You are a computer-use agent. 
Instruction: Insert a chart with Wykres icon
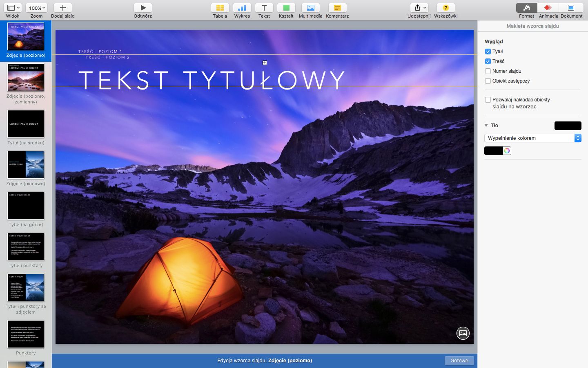[x=242, y=8]
